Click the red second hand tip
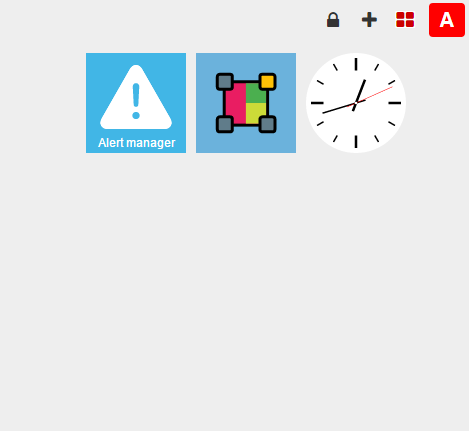The image size is (469, 431). 391,87
